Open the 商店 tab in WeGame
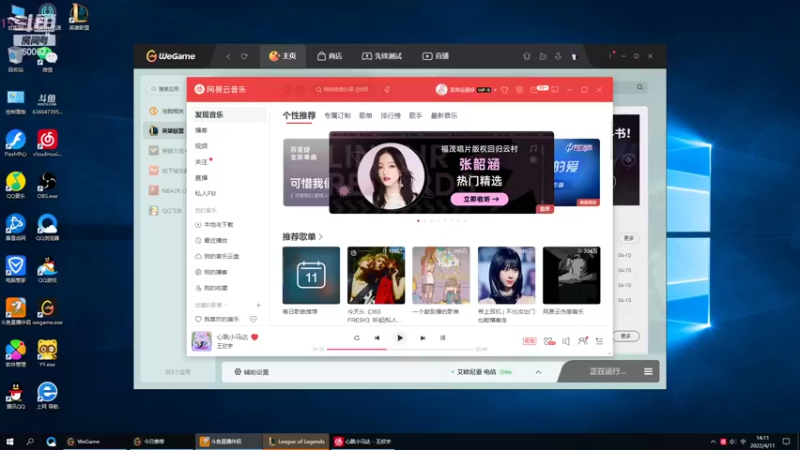Viewport: 800px width, 450px height. pyautogui.click(x=330, y=56)
